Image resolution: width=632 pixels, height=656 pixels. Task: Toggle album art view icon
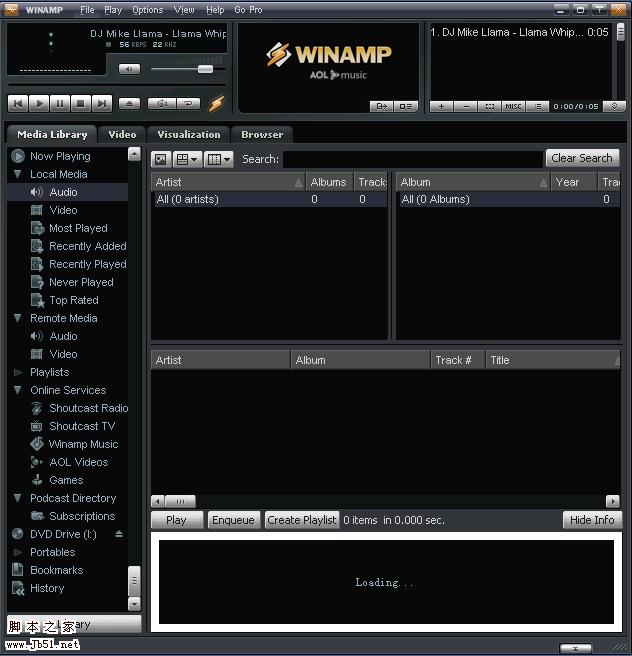click(161, 159)
